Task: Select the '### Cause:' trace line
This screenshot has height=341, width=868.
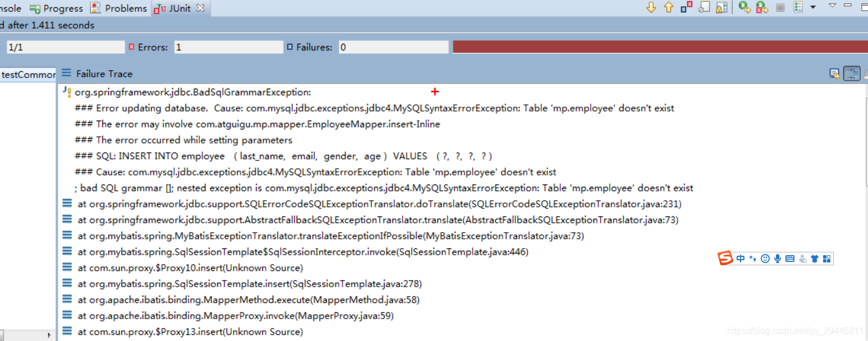Action: (316, 172)
